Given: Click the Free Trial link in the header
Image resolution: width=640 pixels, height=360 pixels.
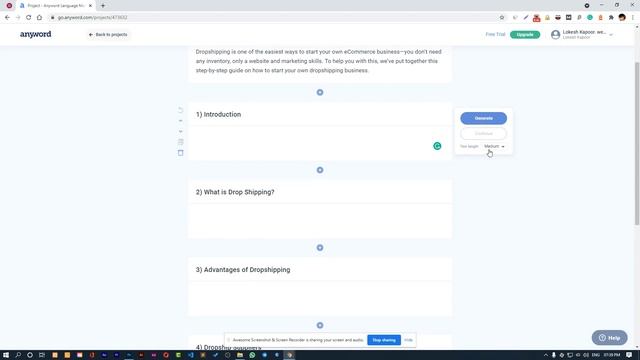Looking at the screenshot, I should (x=495, y=35).
